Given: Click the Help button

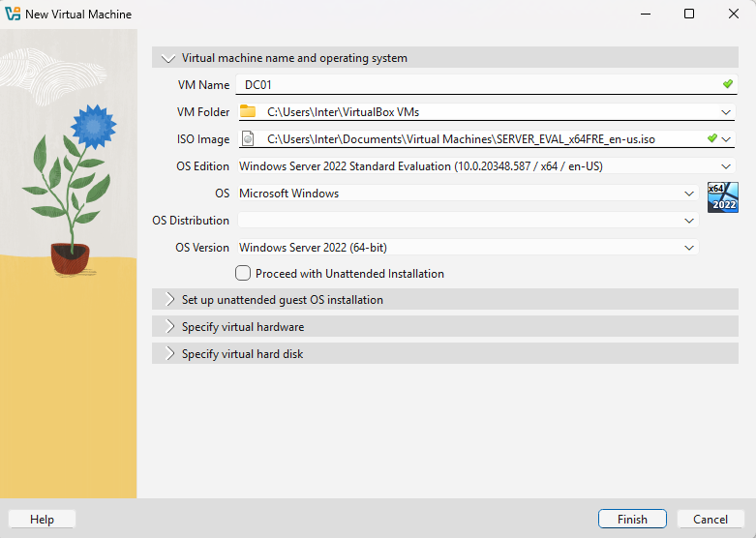Looking at the screenshot, I should pyautogui.click(x=42, y=519).
